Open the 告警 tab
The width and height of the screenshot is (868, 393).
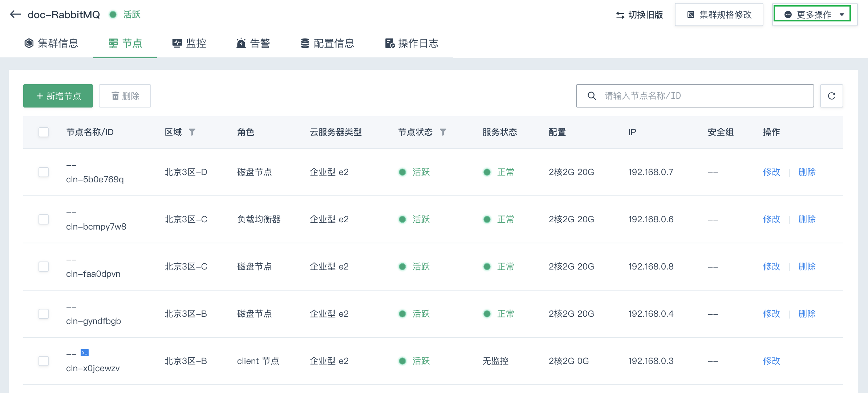(253, 44)
